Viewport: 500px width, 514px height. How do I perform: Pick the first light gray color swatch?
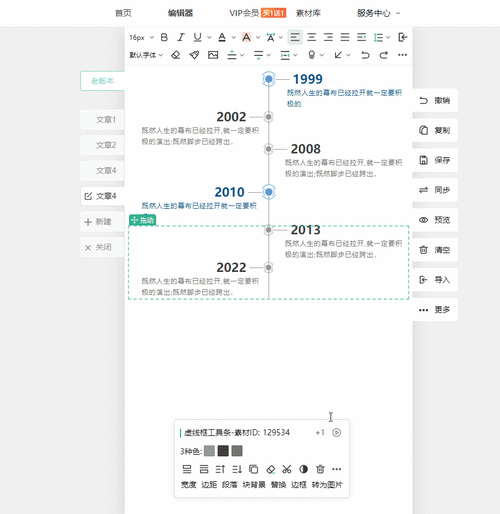[209, 451]
